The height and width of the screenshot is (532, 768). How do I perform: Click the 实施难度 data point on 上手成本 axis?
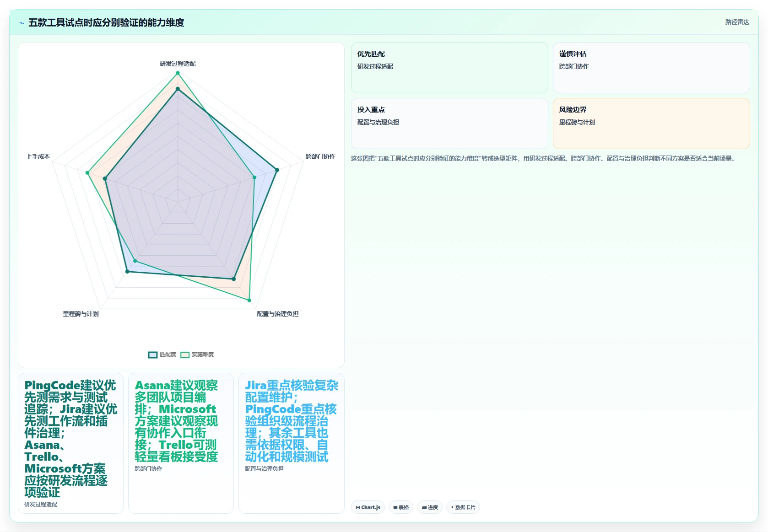click(x=87, y=173)
